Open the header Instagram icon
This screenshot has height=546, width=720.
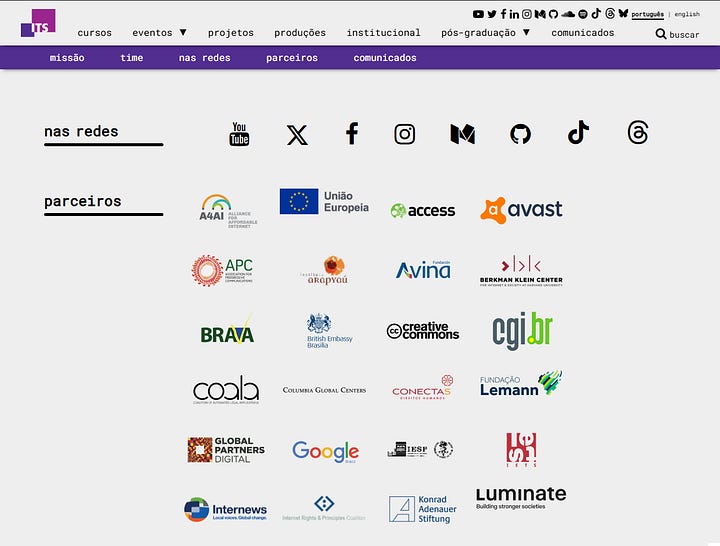point(527,14)
